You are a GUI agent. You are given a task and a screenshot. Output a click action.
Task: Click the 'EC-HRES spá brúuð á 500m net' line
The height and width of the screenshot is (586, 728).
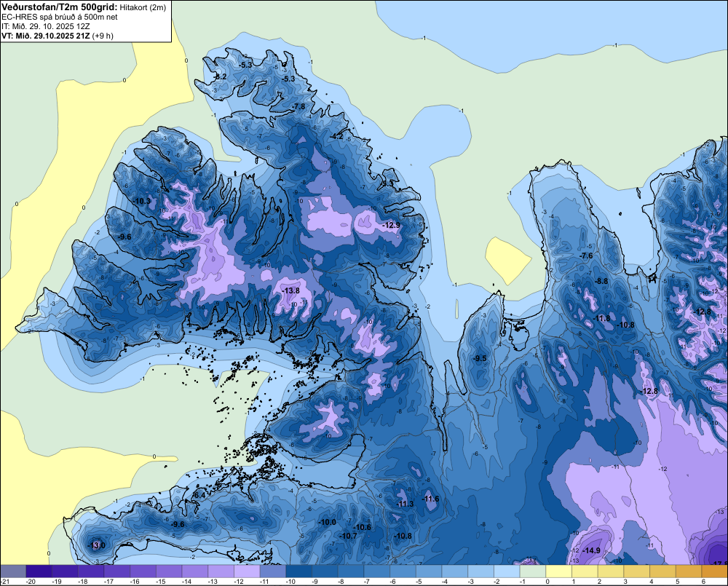tap(60, 17)
